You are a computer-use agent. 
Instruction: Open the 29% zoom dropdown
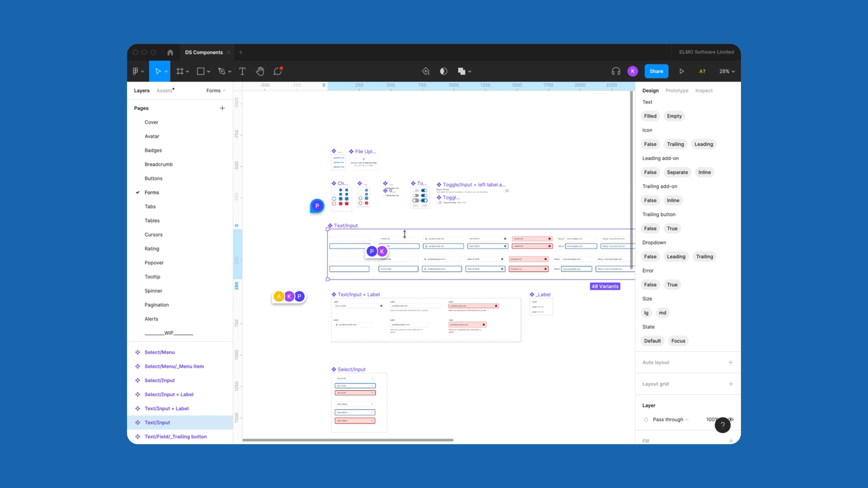727,71
